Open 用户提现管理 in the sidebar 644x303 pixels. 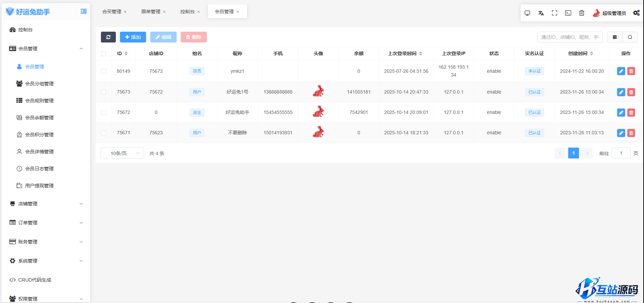[x=46, y=186]
